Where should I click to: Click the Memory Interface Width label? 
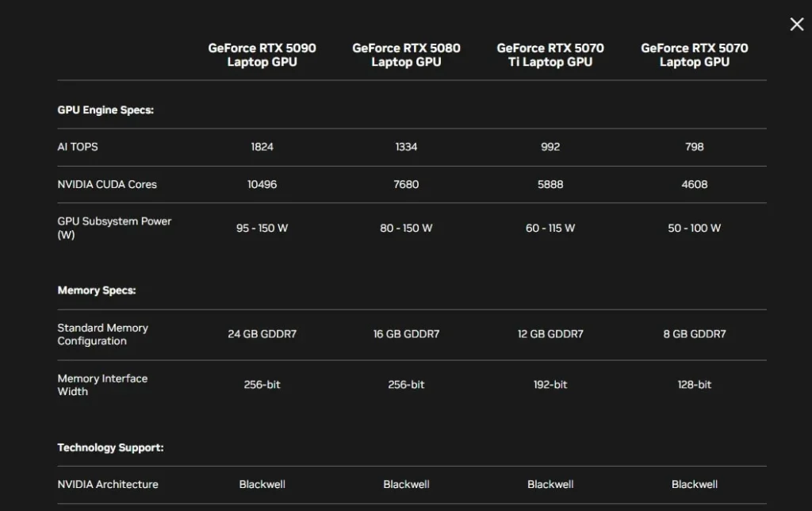[102, 385]
